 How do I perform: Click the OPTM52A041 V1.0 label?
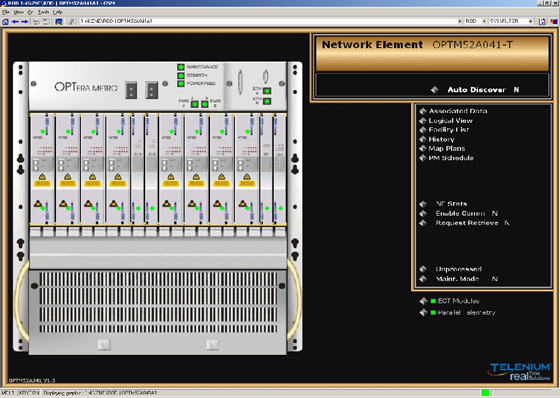click(32, 380)
